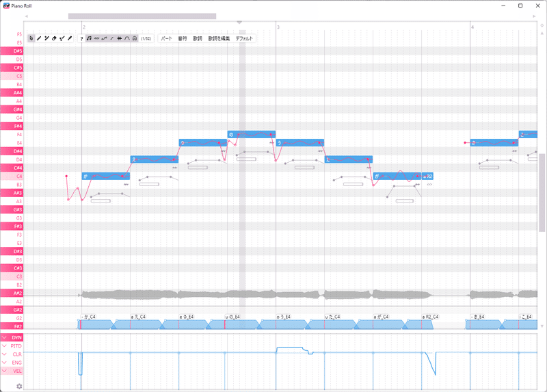Click the vertical zoom circle above right scrollbar
The height and width of the screenshot is (392, 547).
542,25
